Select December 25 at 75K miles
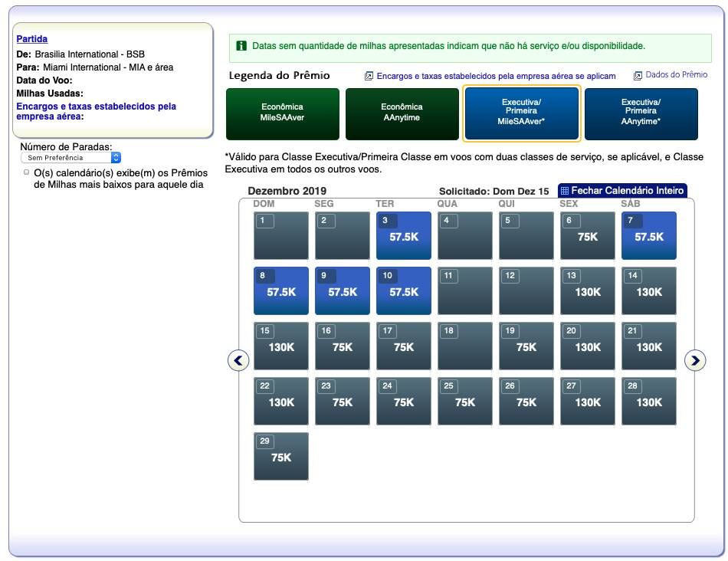728x561 pixels. [465, 402]
